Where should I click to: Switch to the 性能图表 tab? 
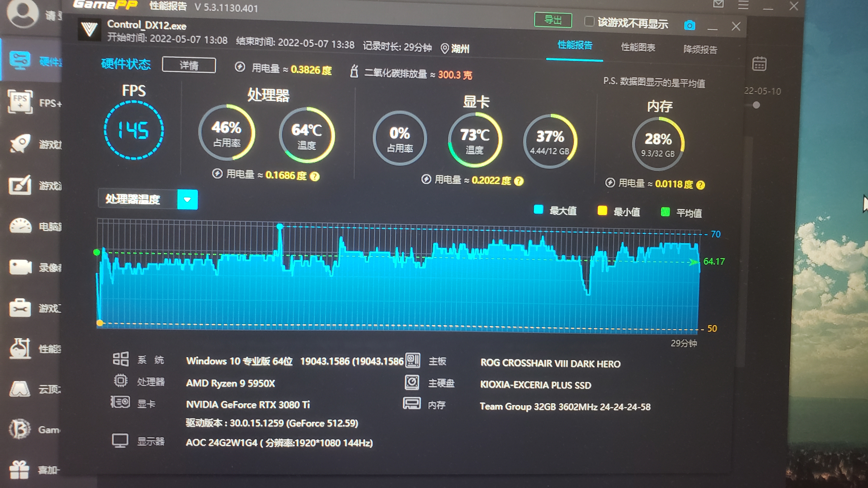(x=638, y=48)
